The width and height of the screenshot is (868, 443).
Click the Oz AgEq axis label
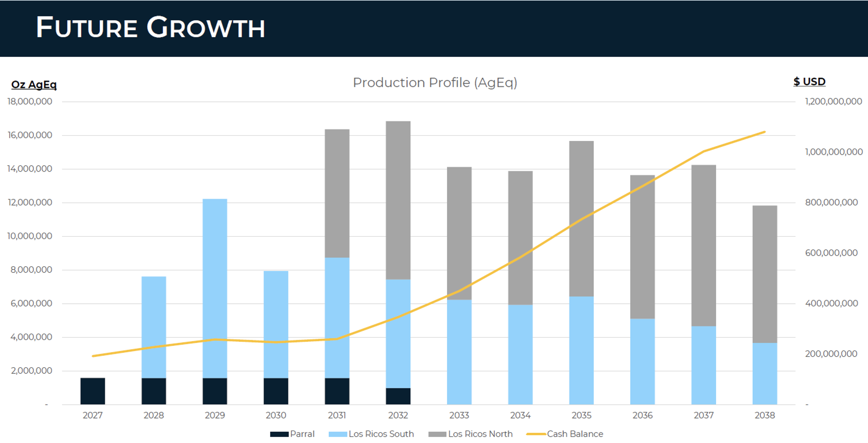point(34,84)
